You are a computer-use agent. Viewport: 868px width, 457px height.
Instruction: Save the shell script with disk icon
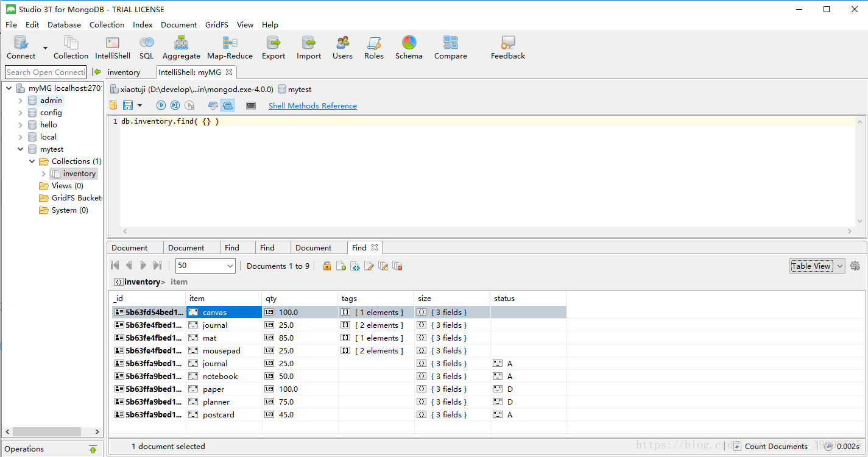[128, 105]
